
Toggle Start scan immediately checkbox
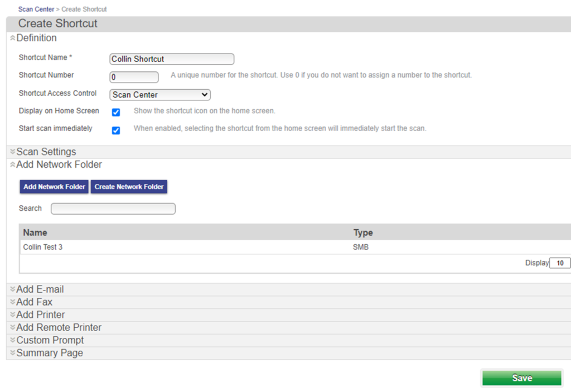(116, 130)
